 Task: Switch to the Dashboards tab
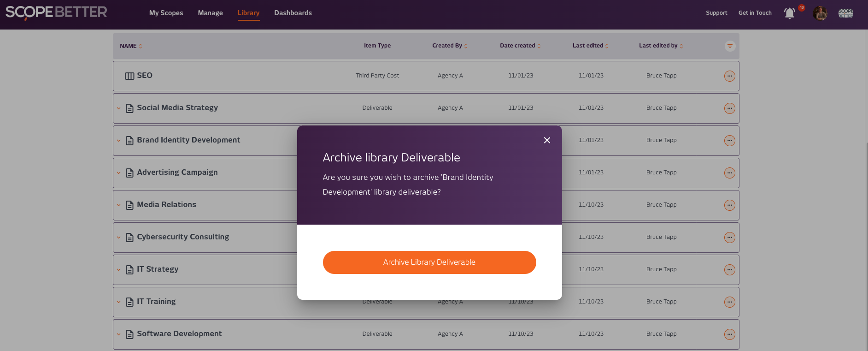(x=293, y=13)
